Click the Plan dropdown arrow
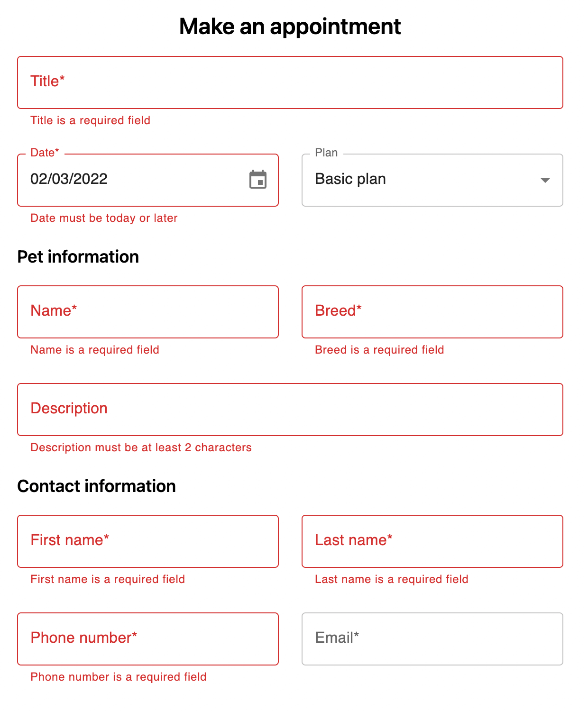 tap(545, 180)
